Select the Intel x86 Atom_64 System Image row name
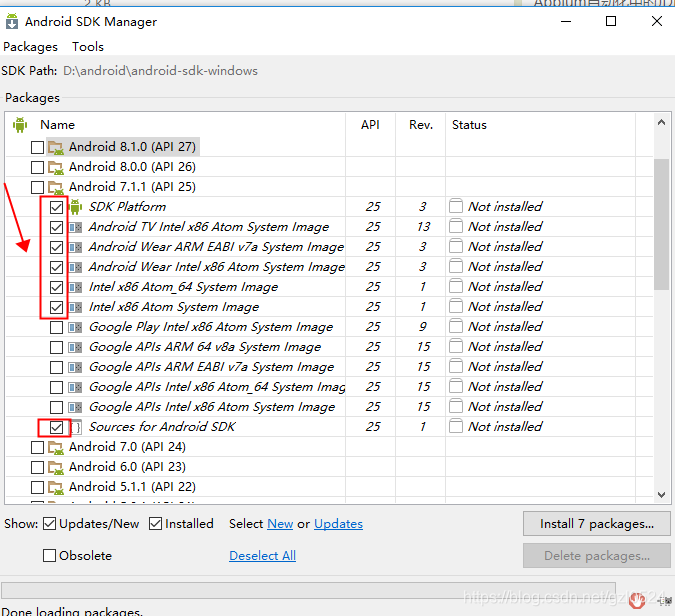 tap(183, 287)
